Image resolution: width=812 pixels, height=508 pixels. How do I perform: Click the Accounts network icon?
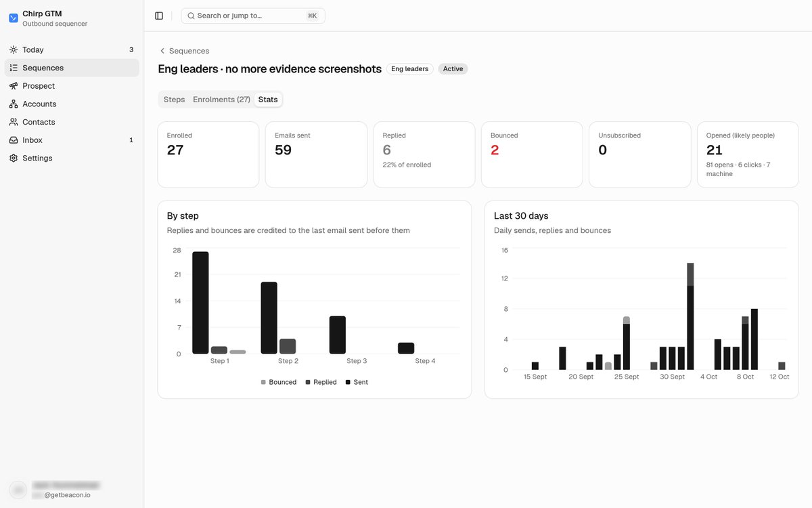(14, 104)
